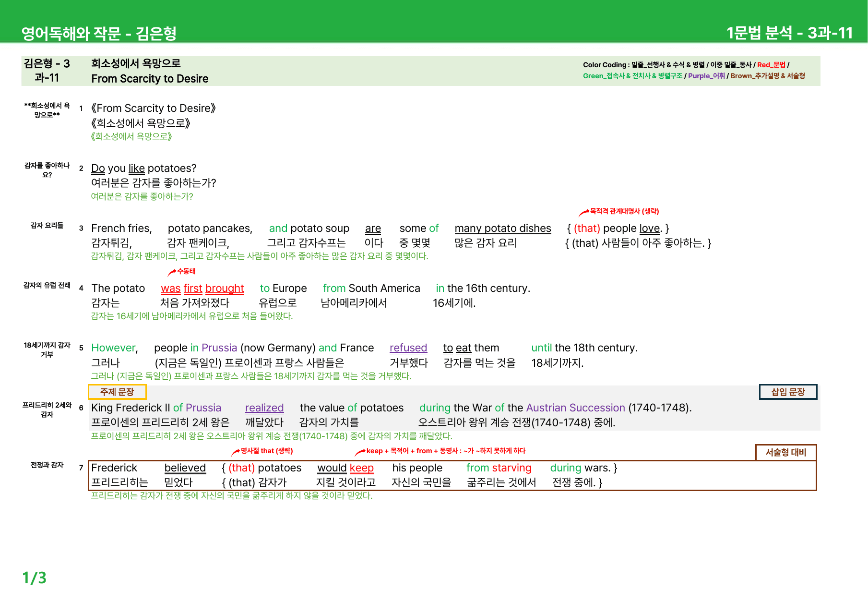Screen dimensions: 868x614
Task: Click the phrase 'King Frederick II of Prussia'
Action: pos(156,408)
